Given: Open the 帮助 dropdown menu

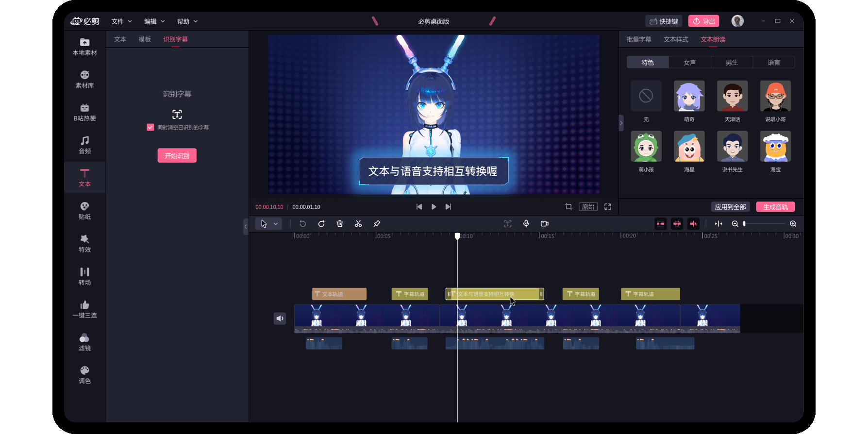Looking at the screenshot, I should click(x=187, y=21).
